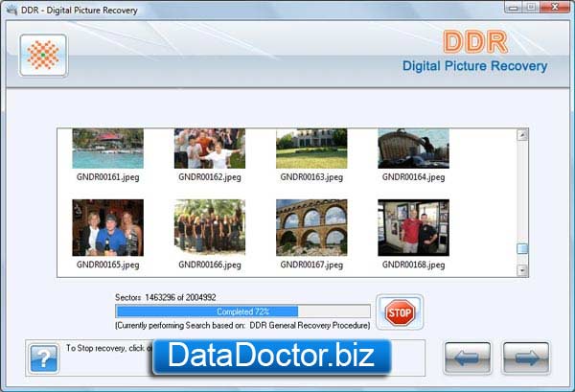Click the DDR orange logo icon

coord(43,55)
